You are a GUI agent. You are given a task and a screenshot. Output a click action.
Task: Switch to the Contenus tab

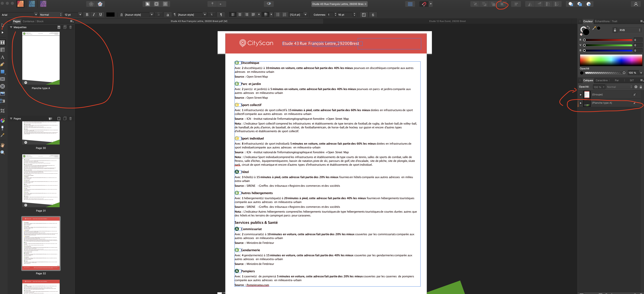[x=29, y=21]
